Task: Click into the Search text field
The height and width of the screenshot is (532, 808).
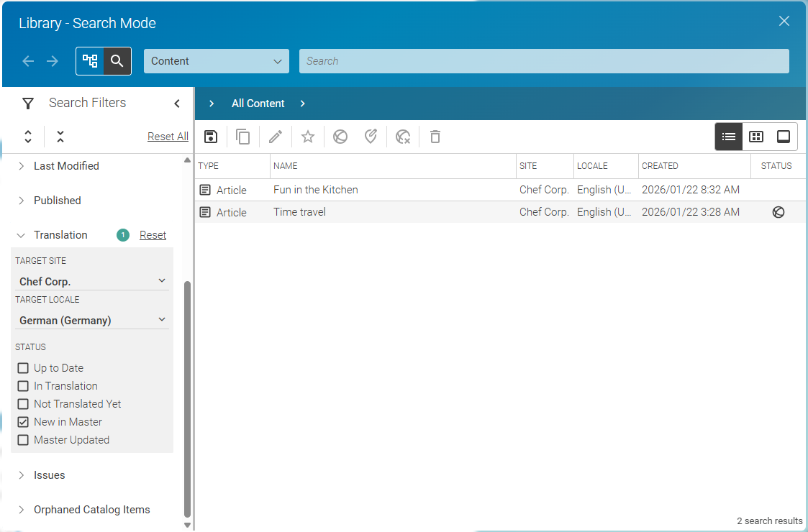Action: pyautogui.click(x=543, y=61)
